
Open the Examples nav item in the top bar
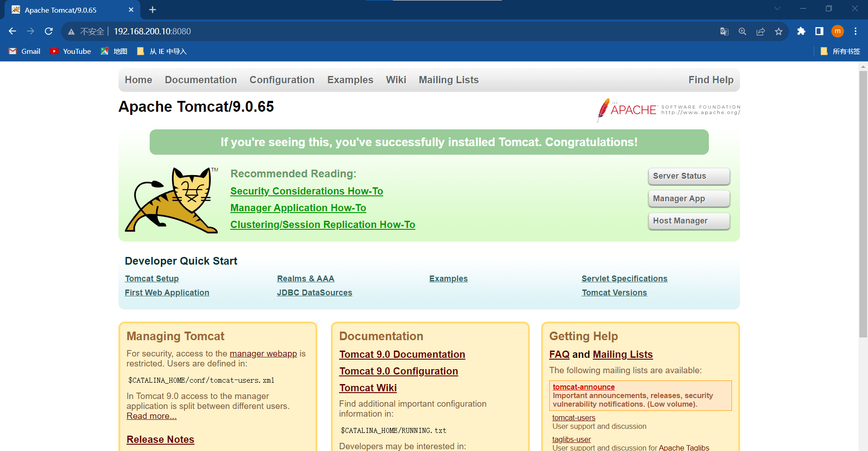coord(350,80)
